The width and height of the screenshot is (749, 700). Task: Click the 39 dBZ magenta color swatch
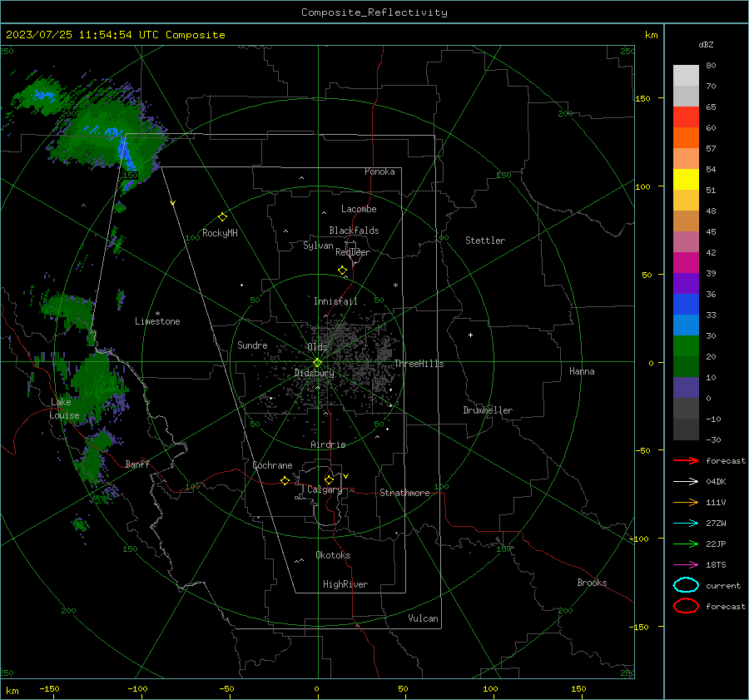coord(686,263)
